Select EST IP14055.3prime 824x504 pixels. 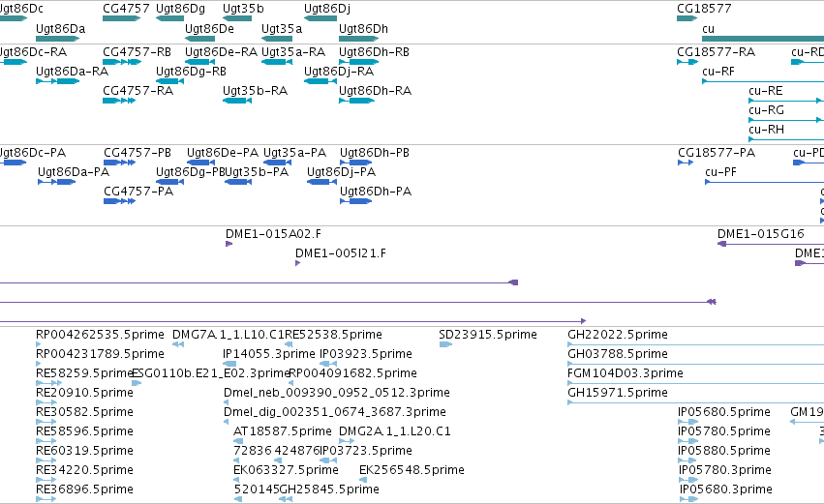(268, 354)
